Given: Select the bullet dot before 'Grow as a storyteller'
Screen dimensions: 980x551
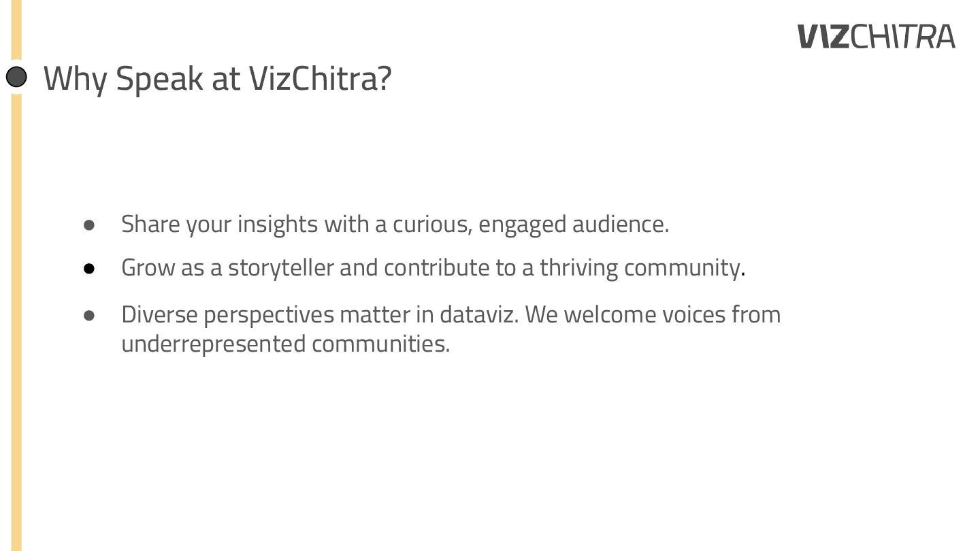Looking at the screenshot, I should (x=88, y=269).
